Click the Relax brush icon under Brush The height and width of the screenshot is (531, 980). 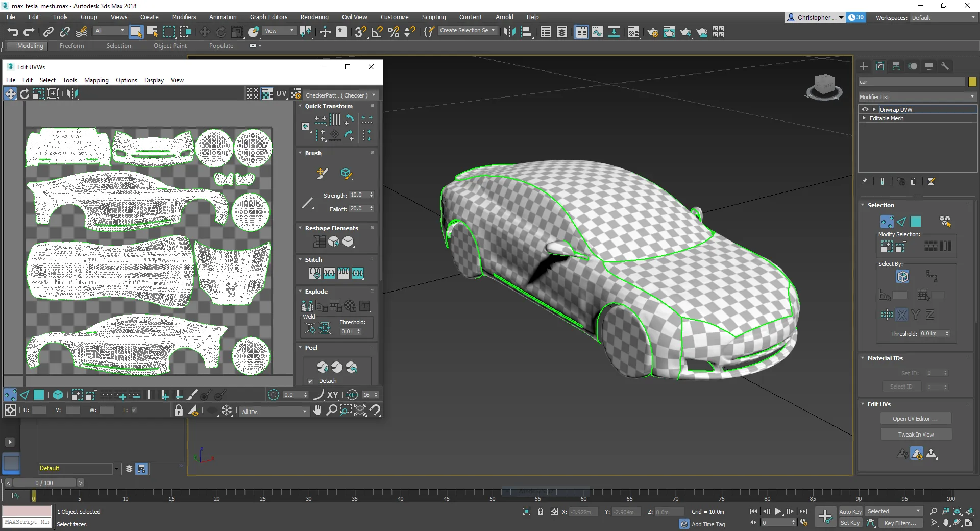click(347, 174)
